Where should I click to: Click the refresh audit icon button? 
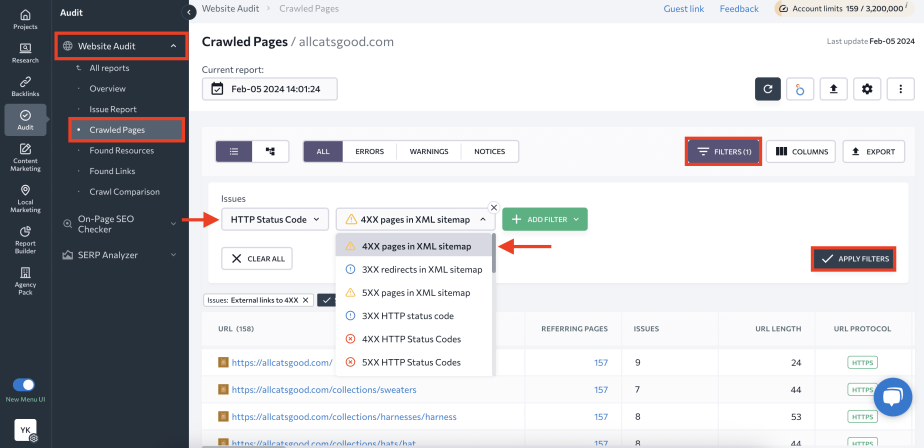click(x=767, y=89)
